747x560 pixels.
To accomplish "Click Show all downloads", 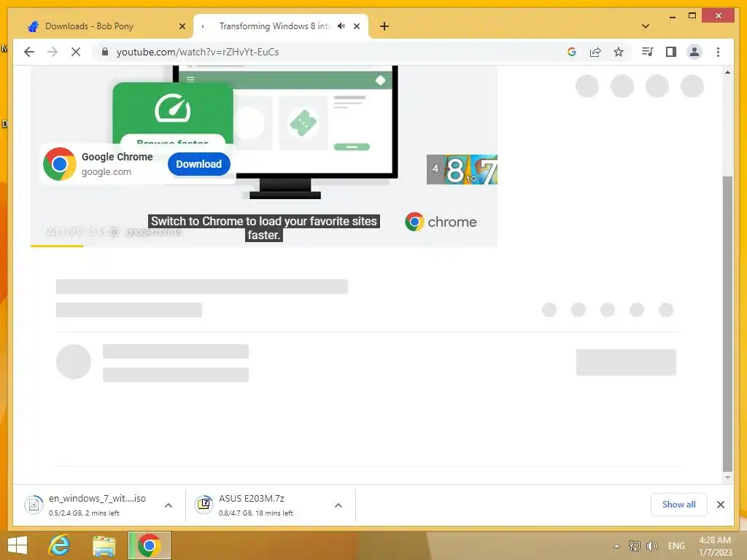I will point(678,505).
